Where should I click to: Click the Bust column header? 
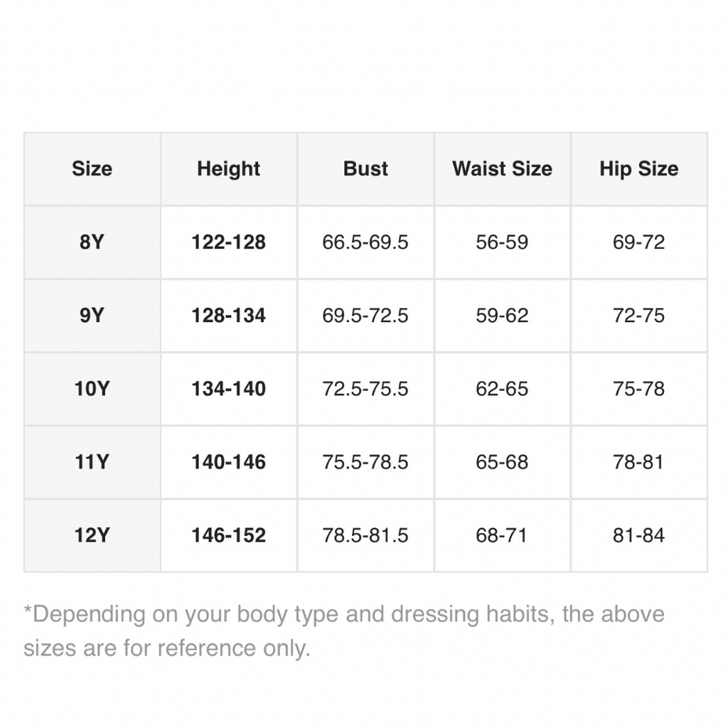[x=365, y=168]
